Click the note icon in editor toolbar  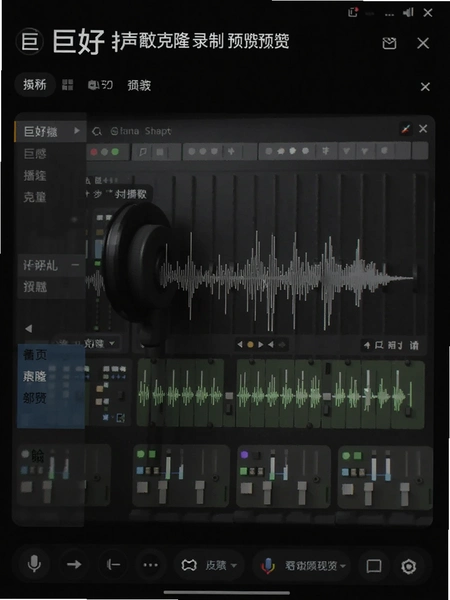143,152
